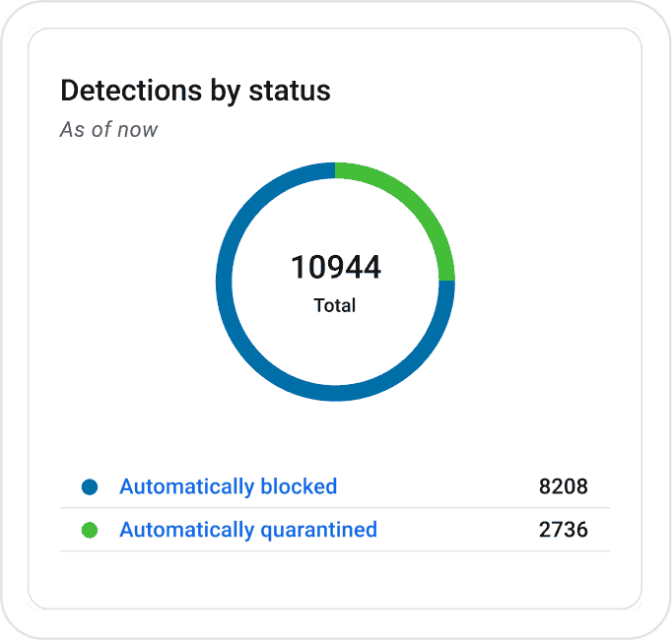Click the word blocked in the legend link
672x640 pixels.
(299, 486)
